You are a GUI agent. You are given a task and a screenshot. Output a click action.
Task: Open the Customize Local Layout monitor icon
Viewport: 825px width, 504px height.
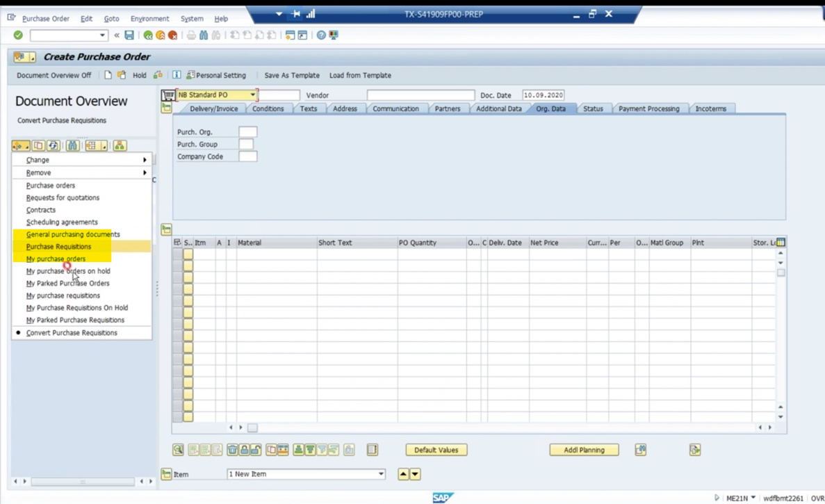(334, 35)
